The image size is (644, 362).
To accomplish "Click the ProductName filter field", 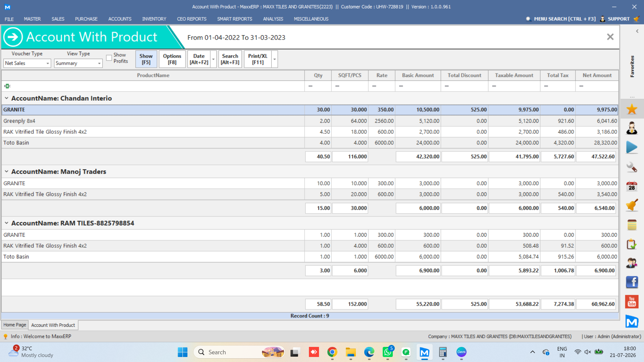I will click(x=153, y=86).
